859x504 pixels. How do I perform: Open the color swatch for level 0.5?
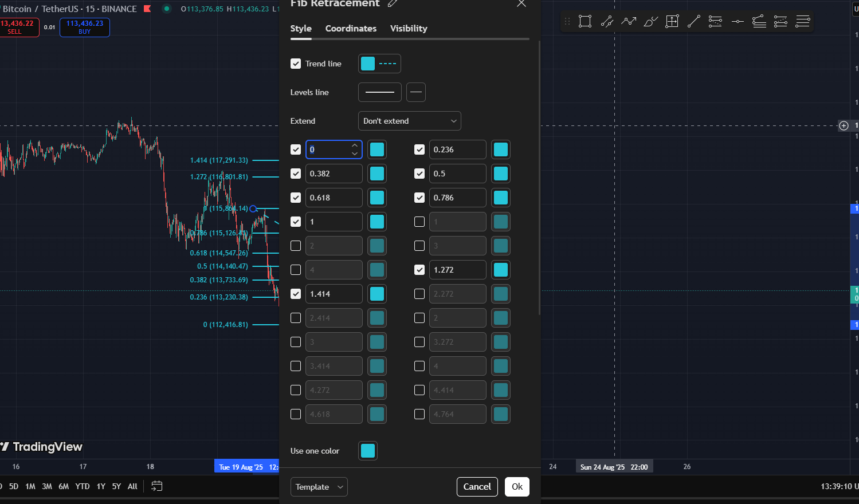[501, 174]
